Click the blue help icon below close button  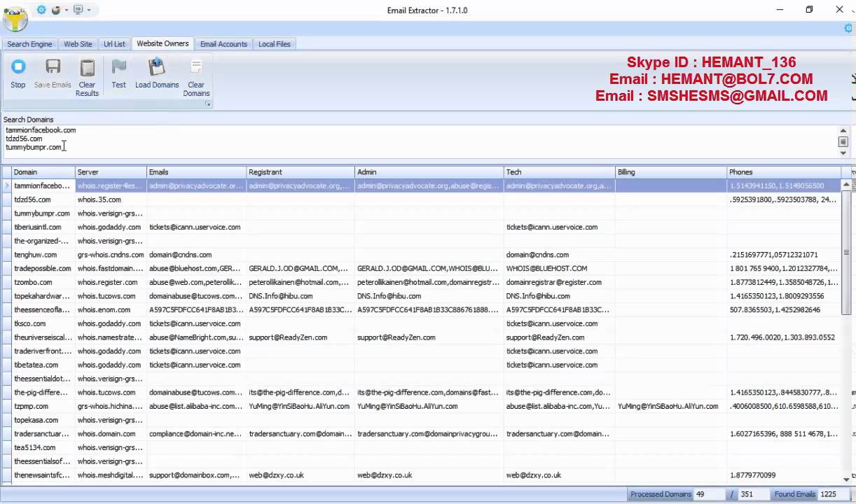pos(849,28)
